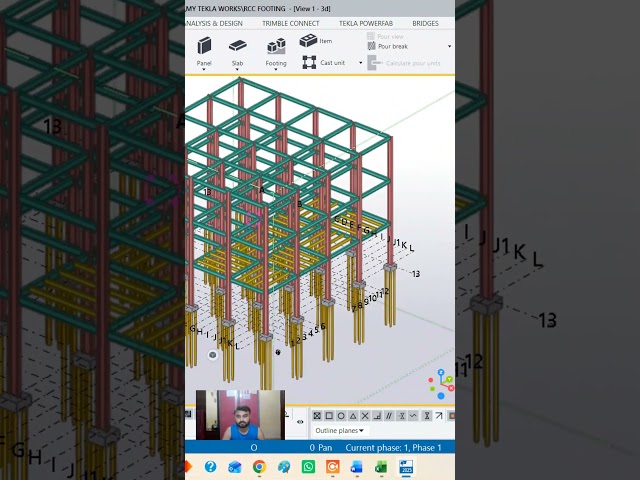
Task: Click grid label 'B' in model view
Action: click(300, 204)
